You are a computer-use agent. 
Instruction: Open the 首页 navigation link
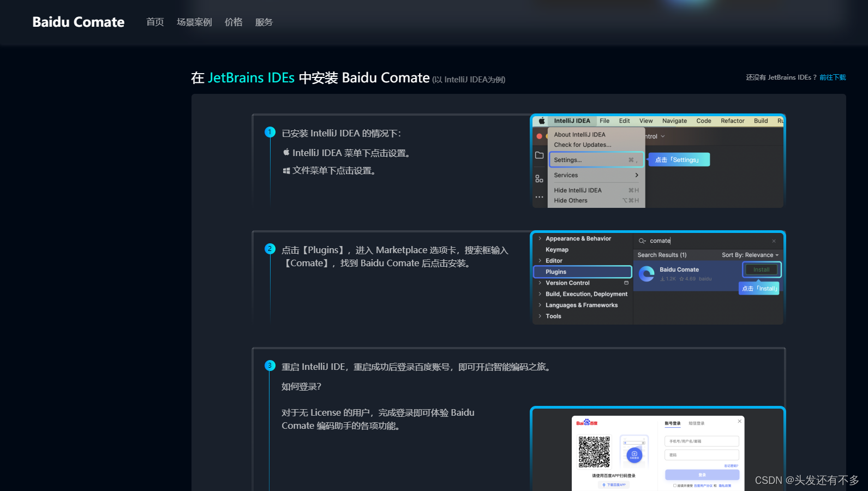click(155, 22)
